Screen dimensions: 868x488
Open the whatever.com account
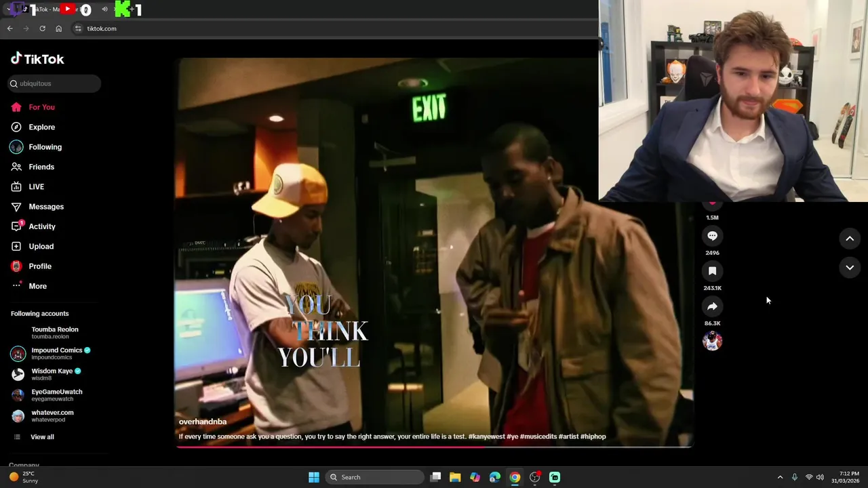[51, 415]
